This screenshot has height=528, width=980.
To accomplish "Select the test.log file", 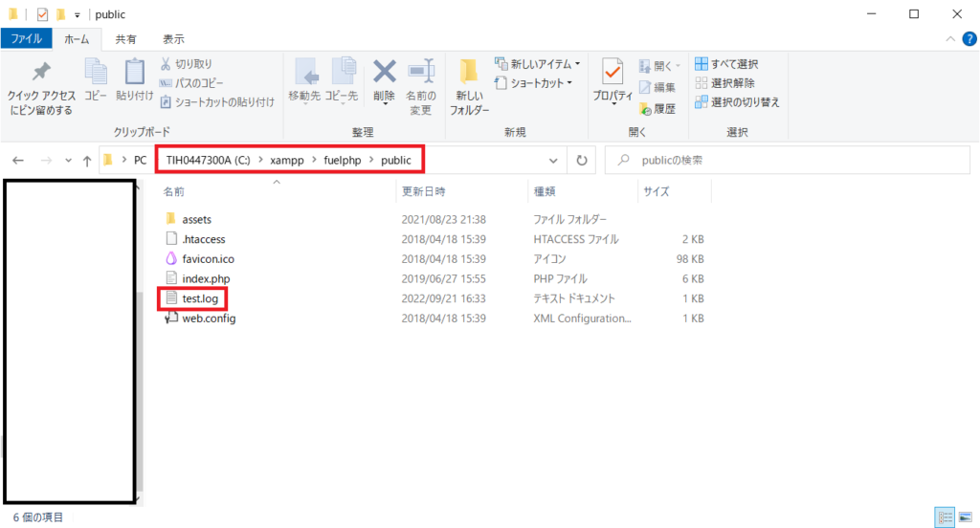I will (x=200, y=298).
